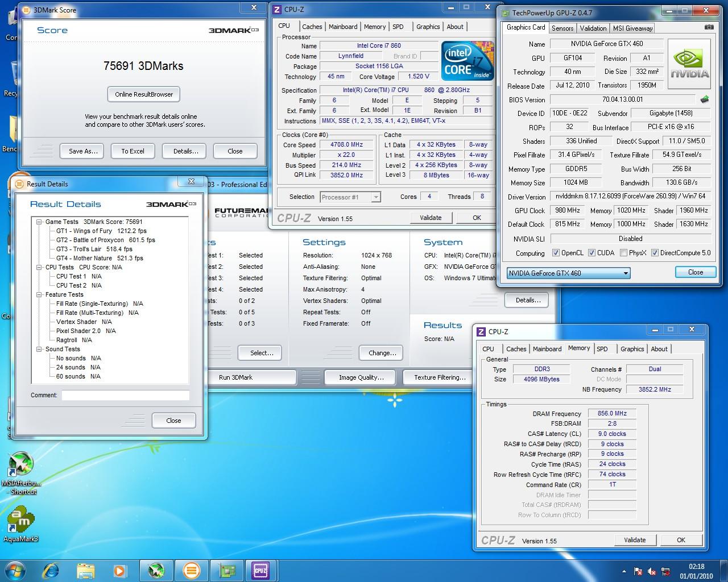The image size is (728, 582).
Task: Click Change... button under Settings
Action: tap(382, 353)
